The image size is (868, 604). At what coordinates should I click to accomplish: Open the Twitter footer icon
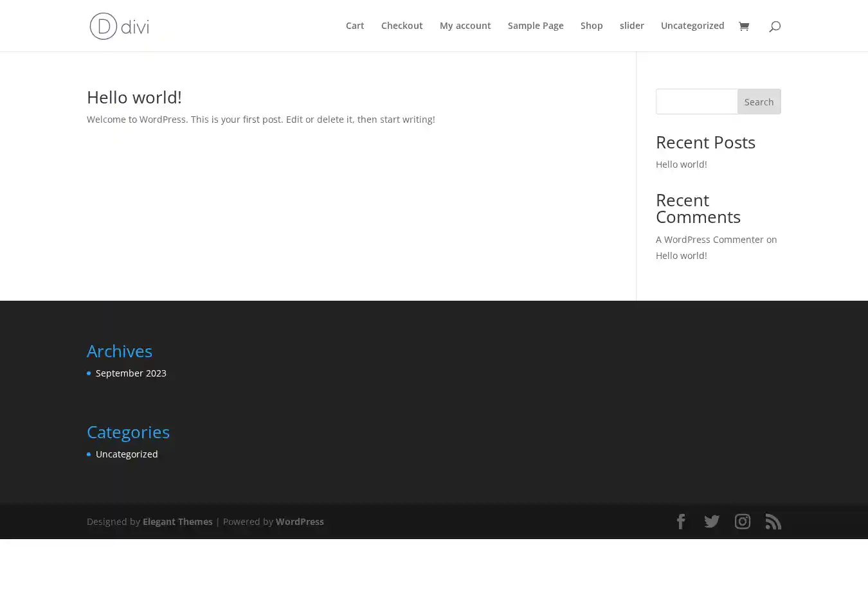[x=712, y=522]
